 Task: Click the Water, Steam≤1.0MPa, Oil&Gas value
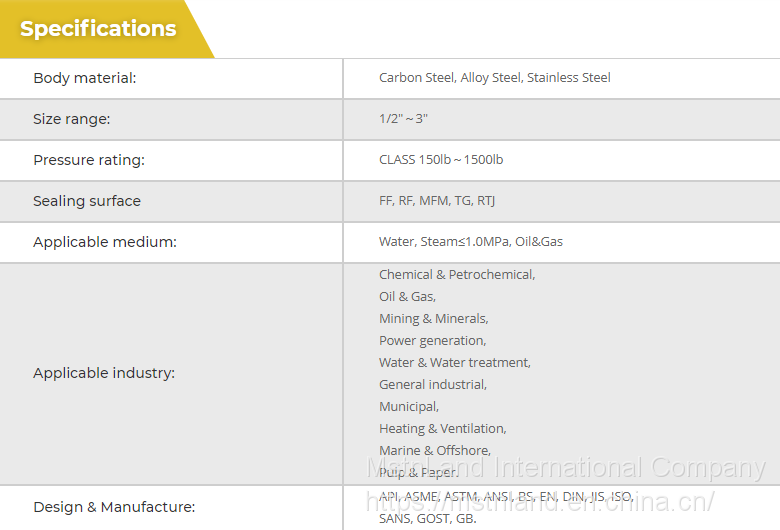click(470, 242)
